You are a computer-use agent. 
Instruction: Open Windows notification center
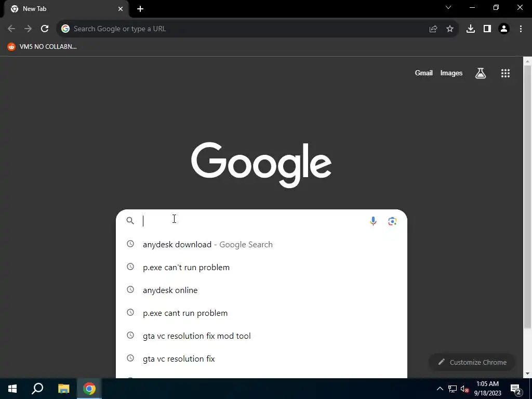pos(516,389)
